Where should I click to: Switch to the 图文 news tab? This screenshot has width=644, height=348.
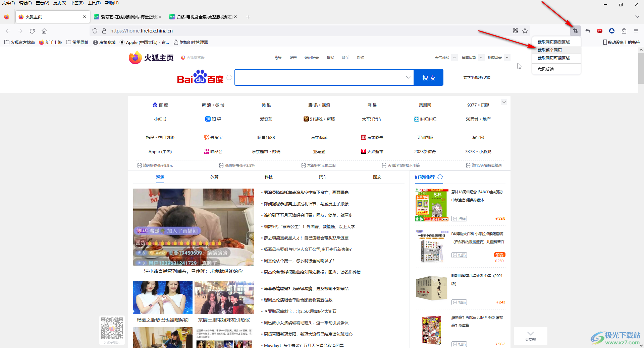tap(377, 177)
